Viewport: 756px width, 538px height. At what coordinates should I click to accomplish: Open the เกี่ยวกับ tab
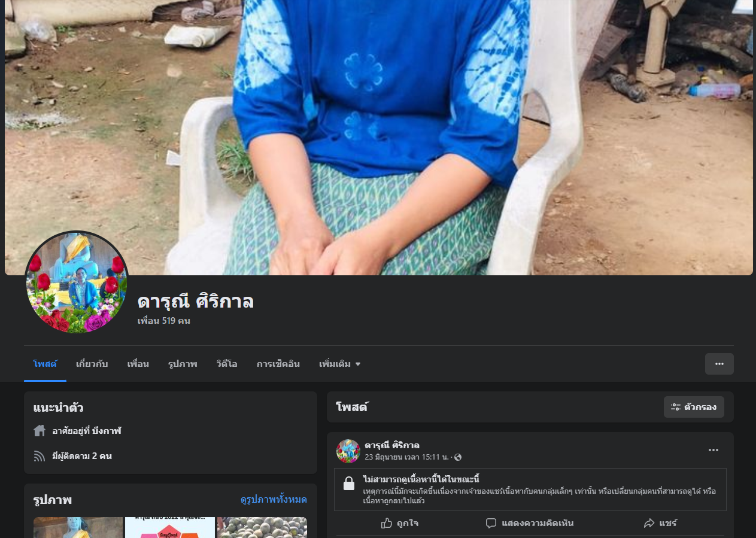[92, 364]
